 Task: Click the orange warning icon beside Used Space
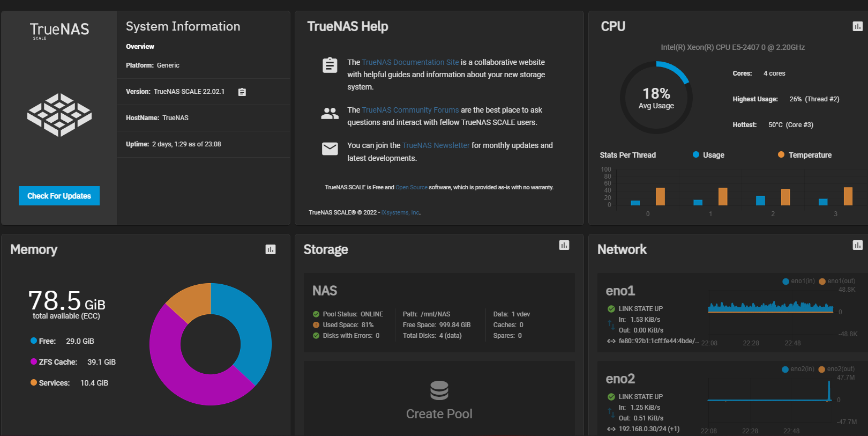pyautogui.click(x=316, y=325)
